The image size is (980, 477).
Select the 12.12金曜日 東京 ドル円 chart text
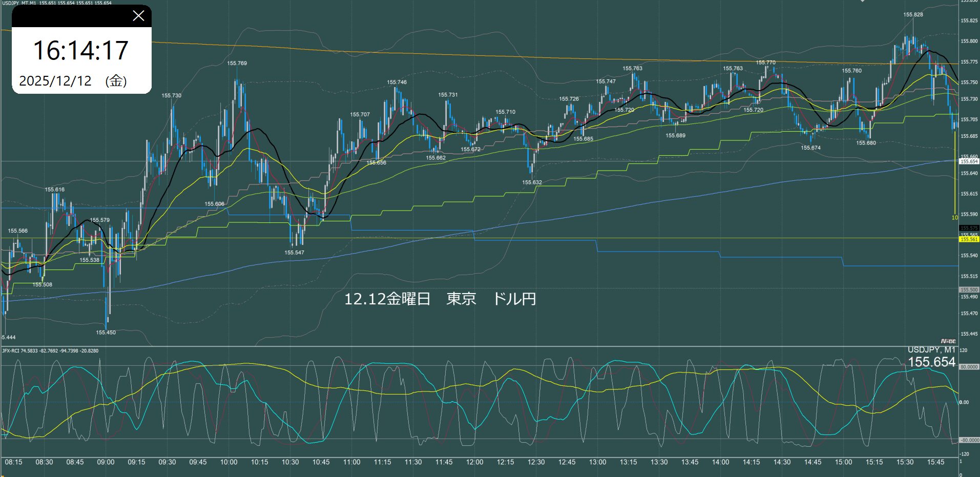[x=440, y=299]
